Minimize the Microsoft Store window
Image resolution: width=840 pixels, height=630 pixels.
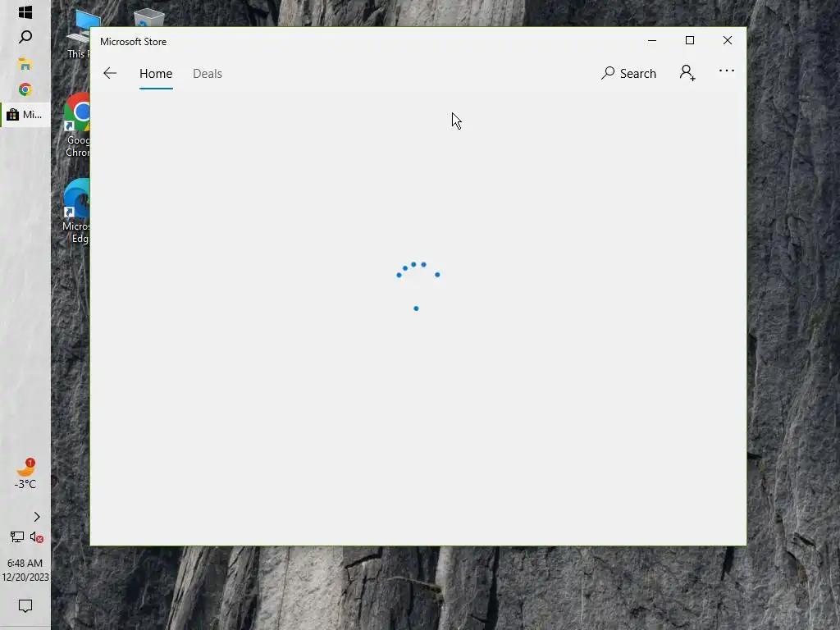click(652, 41)
